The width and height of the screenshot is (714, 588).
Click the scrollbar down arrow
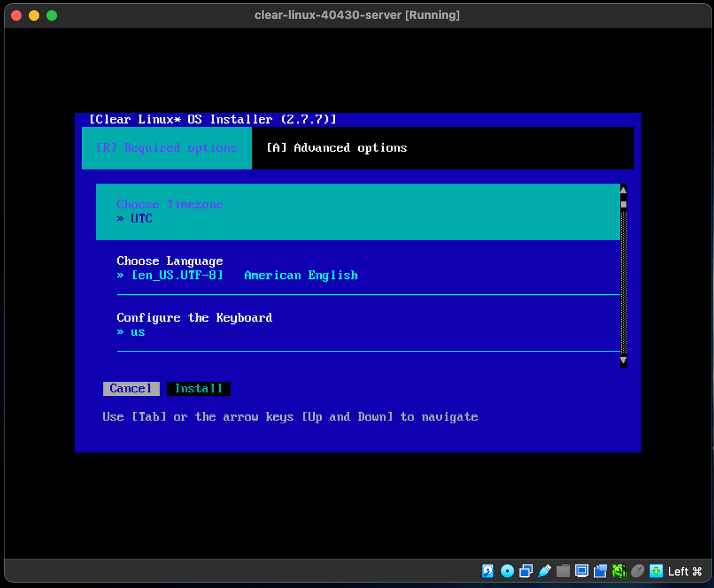click(x=623, y=361)
